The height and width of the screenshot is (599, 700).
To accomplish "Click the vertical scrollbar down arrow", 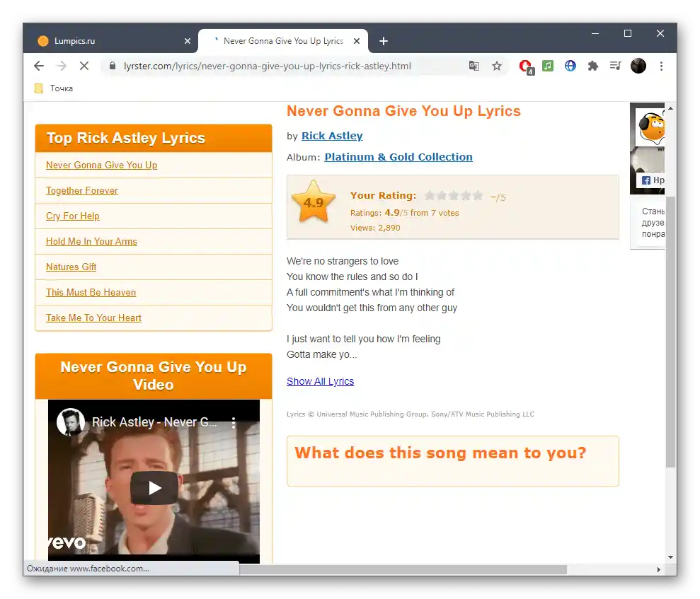I will pos(670,557).
